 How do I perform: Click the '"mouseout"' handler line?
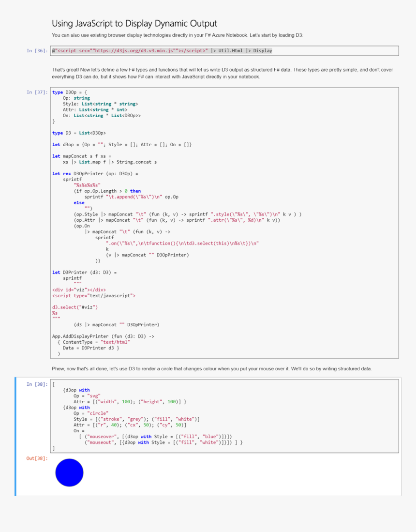click(164, 442)
